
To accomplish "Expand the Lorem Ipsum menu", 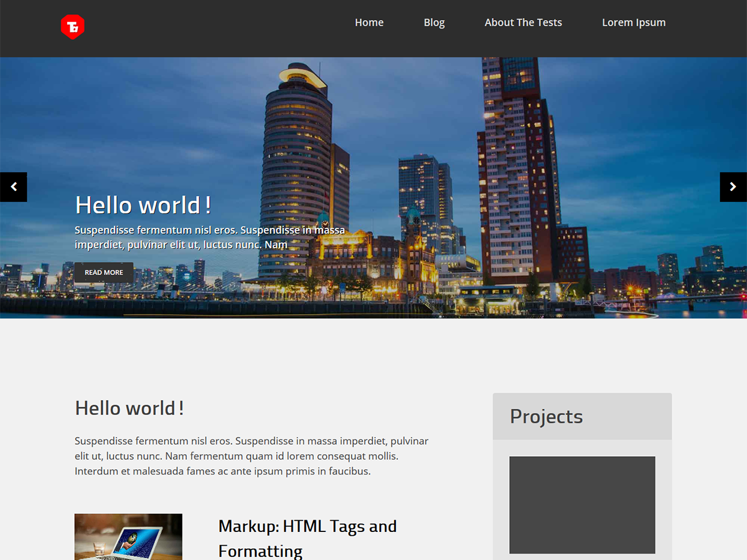I will pos(633,22).
